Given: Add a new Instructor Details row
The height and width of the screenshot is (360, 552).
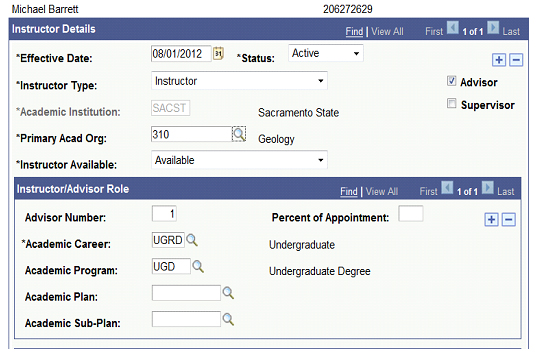Looking at the screenshot, I should coord(498,60).
